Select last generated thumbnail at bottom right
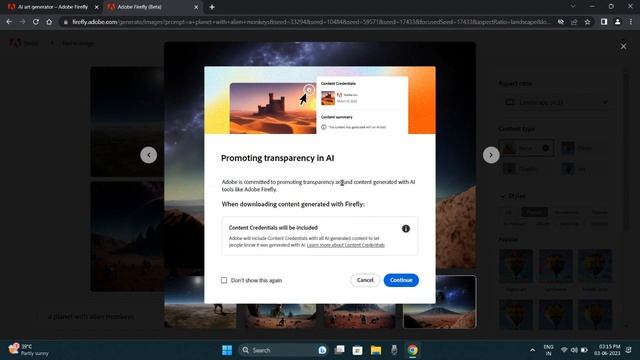This screenshot has width=640, height=360. point(439,302)
